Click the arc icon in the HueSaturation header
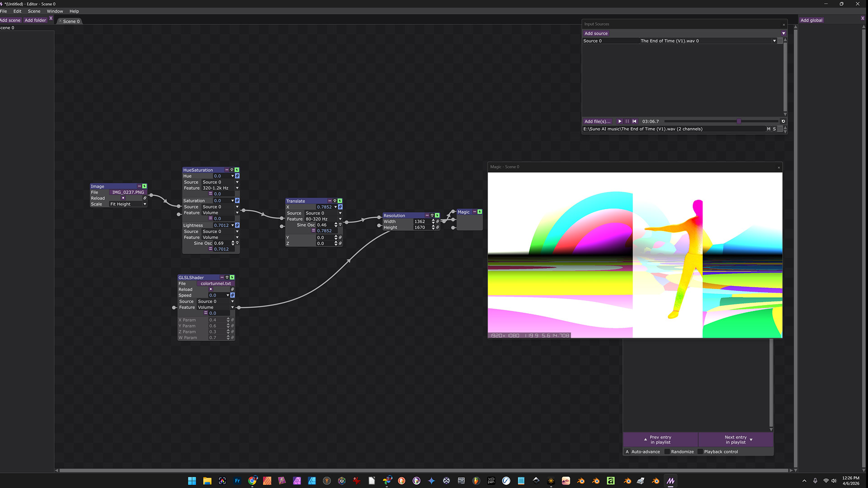The image size is (868, 488). click(x=232, y=170)
